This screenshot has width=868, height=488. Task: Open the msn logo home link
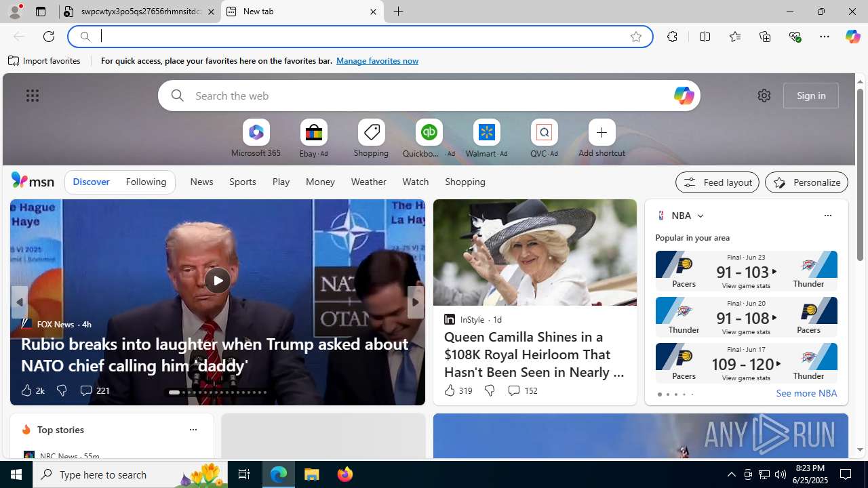click(x=33, y=180)
